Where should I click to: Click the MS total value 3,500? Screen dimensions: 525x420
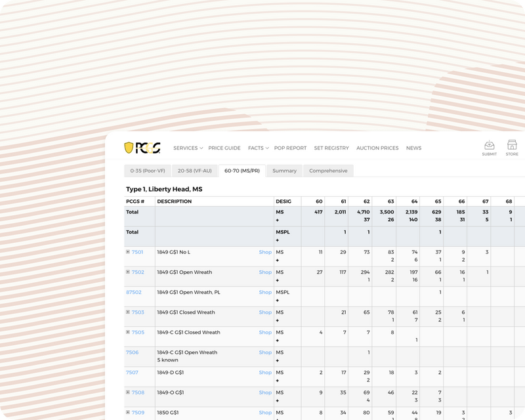387,212
